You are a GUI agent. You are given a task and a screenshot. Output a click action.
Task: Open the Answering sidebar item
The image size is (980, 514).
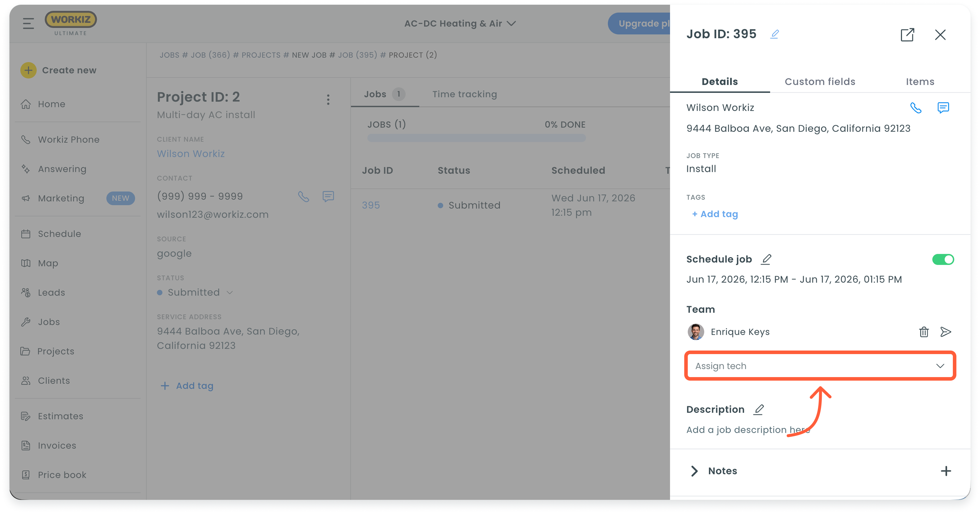(62, 169)
